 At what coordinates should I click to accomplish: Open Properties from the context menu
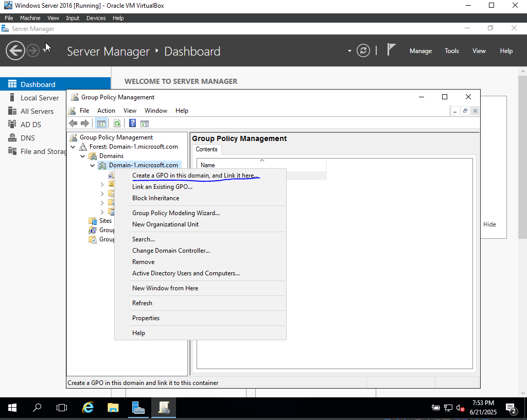200,318
